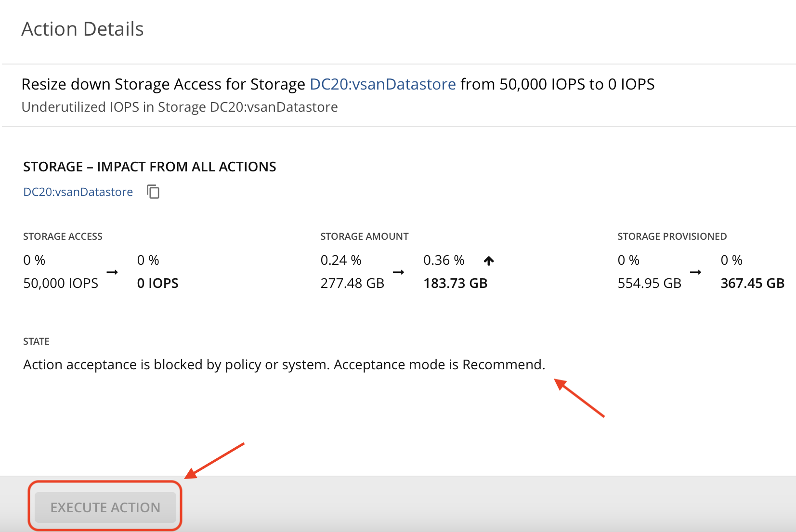Click the '0.24 %' storage amount value
Screen dimensions: 796x532
point(341,260)
